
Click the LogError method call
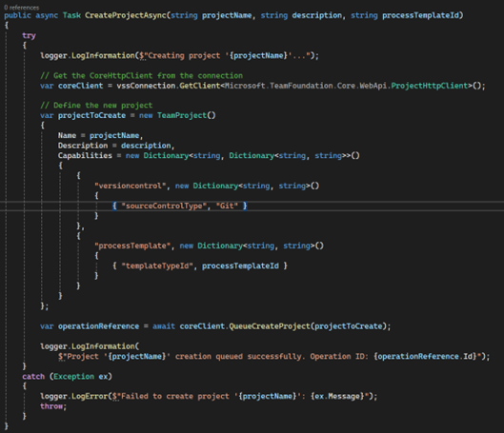tap(90, 397)
